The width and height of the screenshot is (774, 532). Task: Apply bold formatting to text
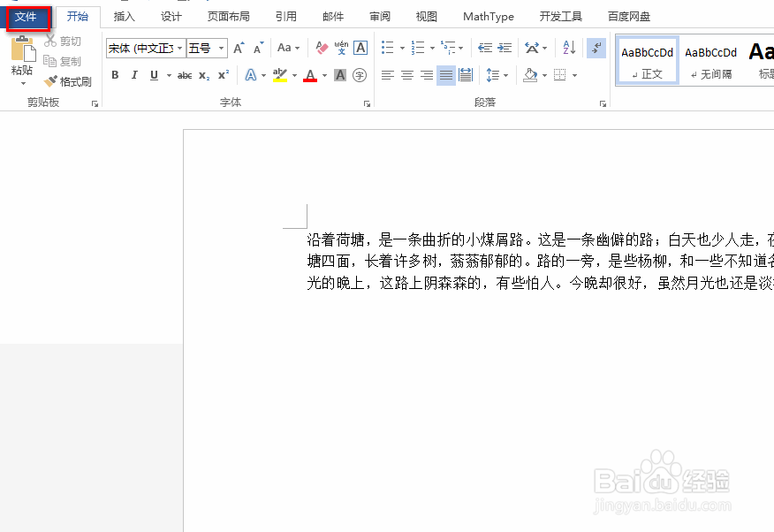point(114,75)
